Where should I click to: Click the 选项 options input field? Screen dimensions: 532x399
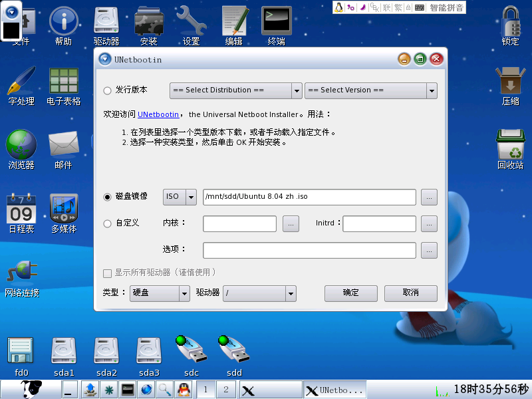tap(309, 251)
